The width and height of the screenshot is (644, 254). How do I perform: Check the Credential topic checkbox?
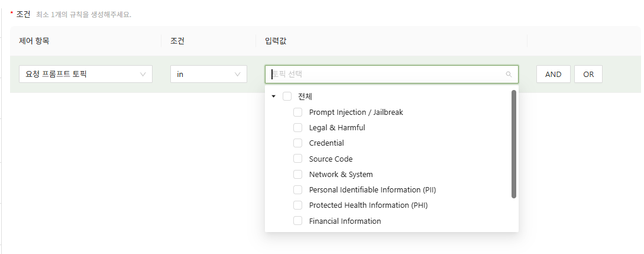[298, 143]
